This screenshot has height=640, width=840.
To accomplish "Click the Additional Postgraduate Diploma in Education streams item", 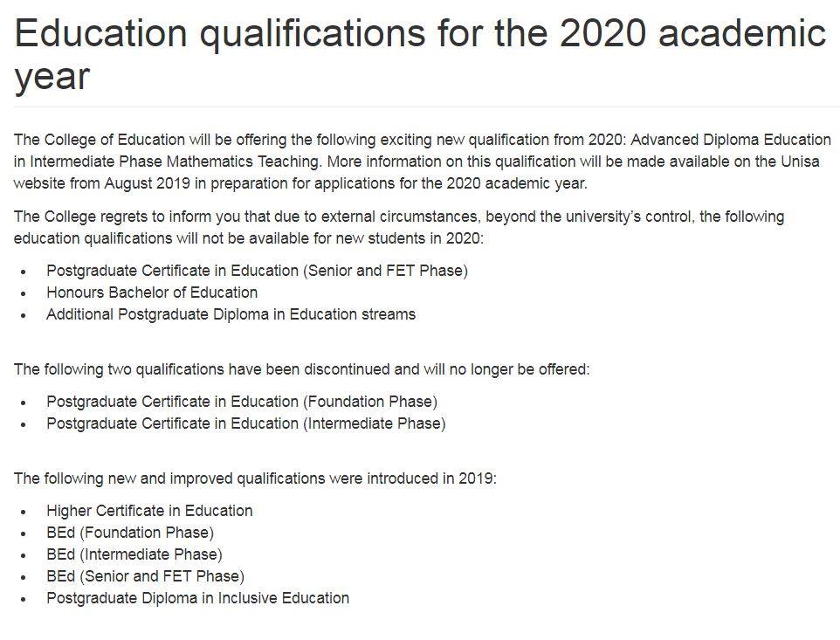I will [231, 314].
